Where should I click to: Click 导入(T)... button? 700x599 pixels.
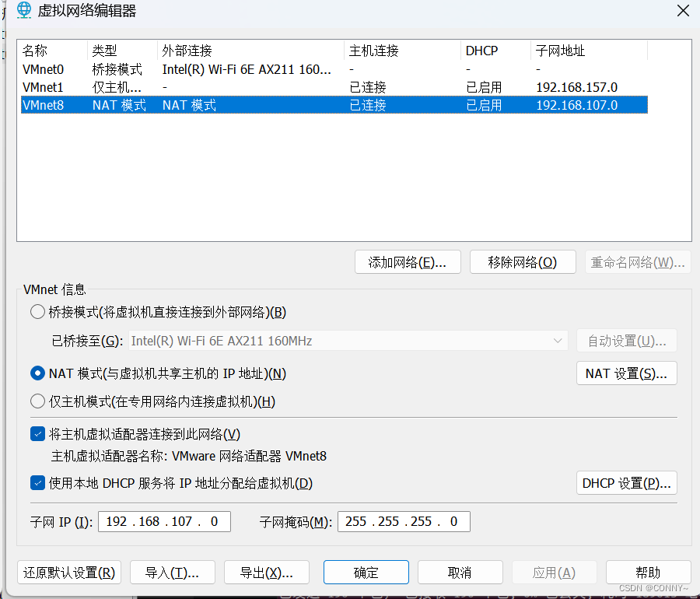[x=173, y=573]
